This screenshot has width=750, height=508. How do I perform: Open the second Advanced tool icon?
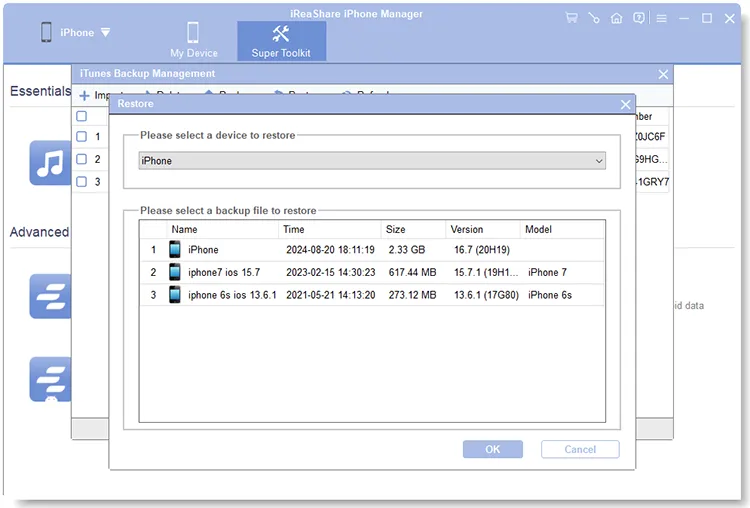click(50, 379)
